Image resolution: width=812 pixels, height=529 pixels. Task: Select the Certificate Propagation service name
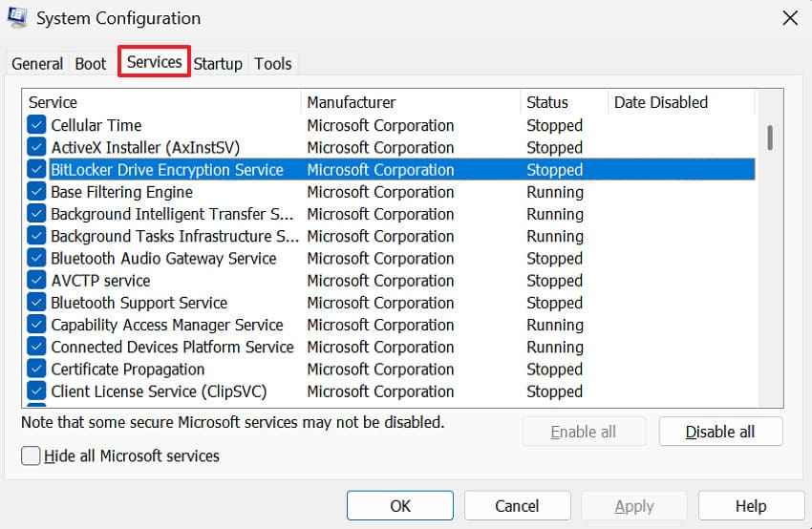click(128, 369)
